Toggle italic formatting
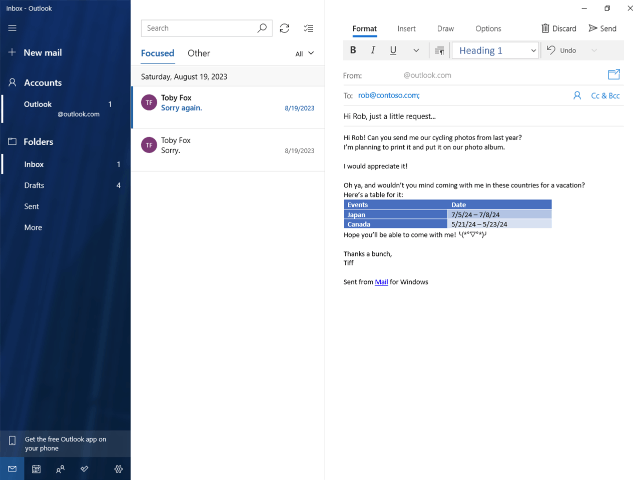 tap(373, 50)
